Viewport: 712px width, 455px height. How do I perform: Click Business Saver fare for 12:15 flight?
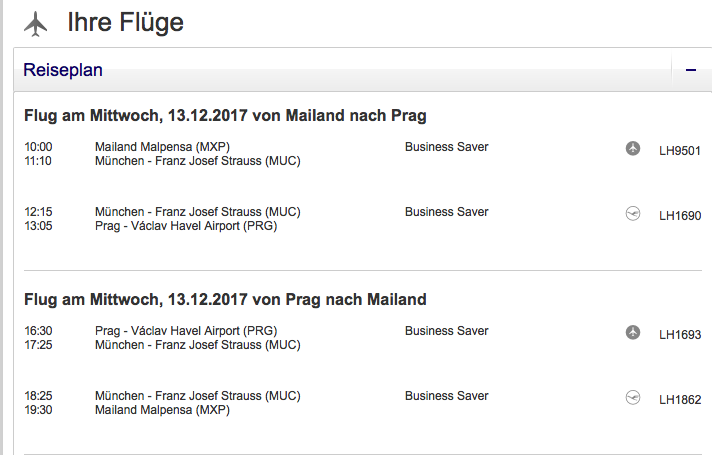click(446, 212)
